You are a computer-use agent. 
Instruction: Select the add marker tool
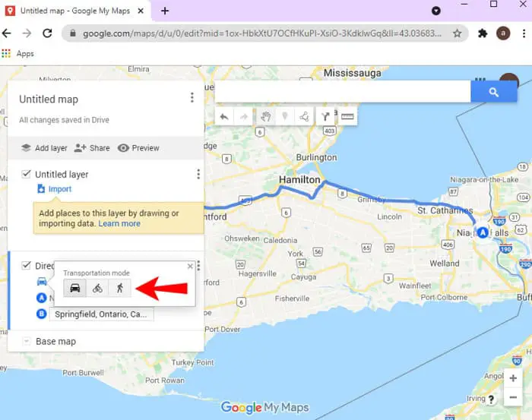pos(285,117)
